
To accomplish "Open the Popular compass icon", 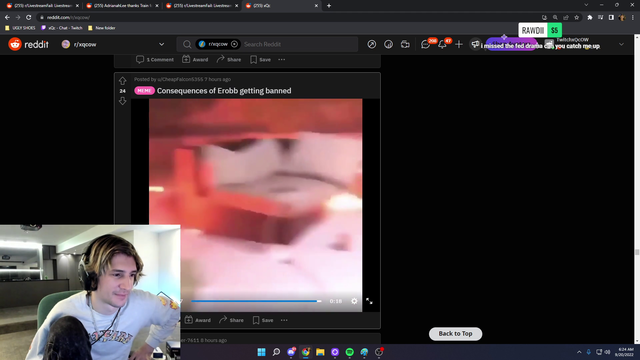I will (371, 44).
